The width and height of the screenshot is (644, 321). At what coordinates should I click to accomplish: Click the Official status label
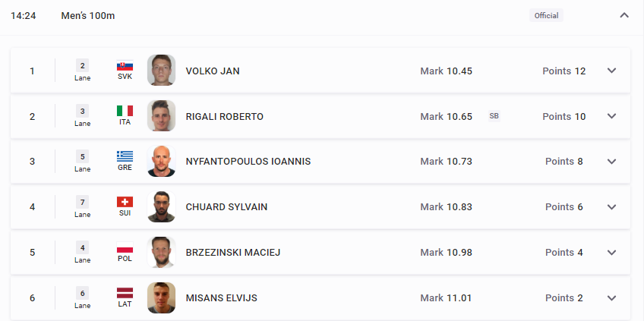click(x=546, y=16)
